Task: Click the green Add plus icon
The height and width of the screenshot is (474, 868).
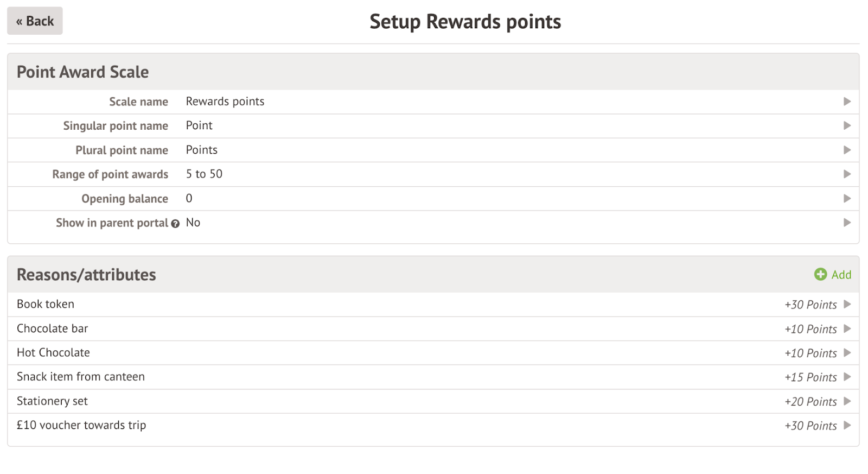Action: (x=820, y=275)
